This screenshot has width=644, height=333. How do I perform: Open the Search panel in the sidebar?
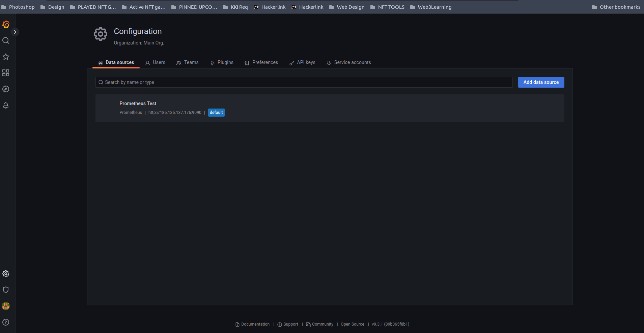coord(6,40)
